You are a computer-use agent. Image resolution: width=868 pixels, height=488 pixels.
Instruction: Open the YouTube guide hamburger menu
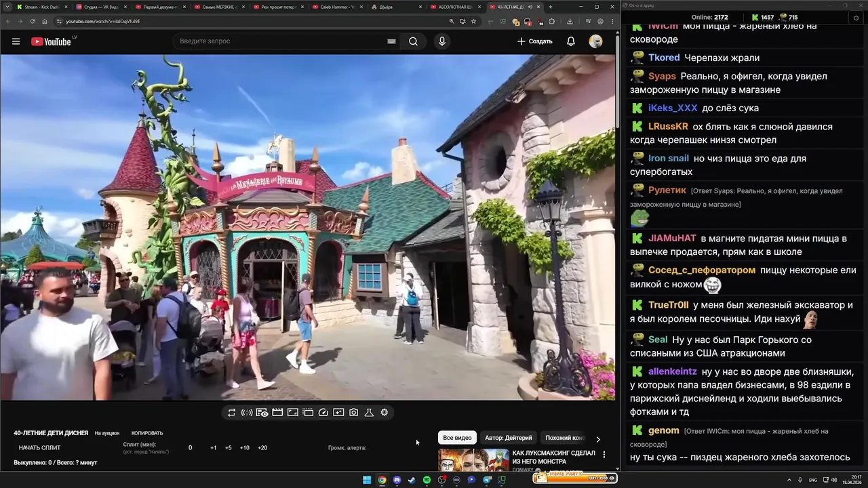click(x=16, y=41)
